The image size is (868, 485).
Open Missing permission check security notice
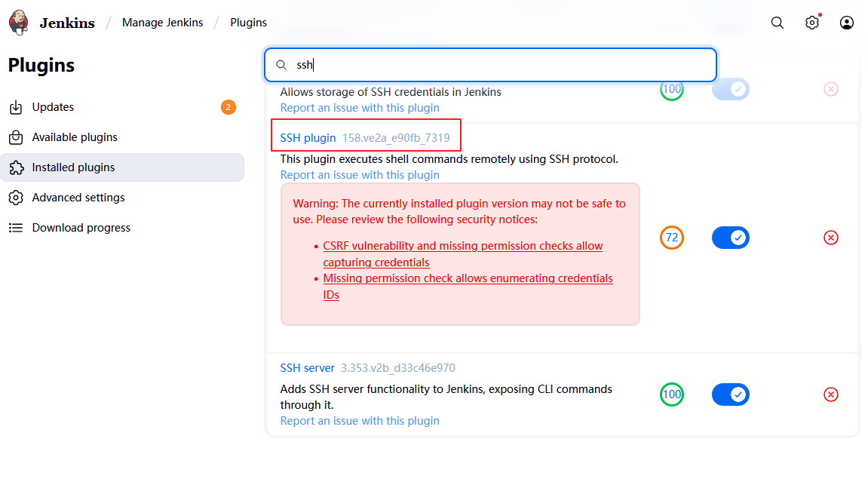pos(468,286)
